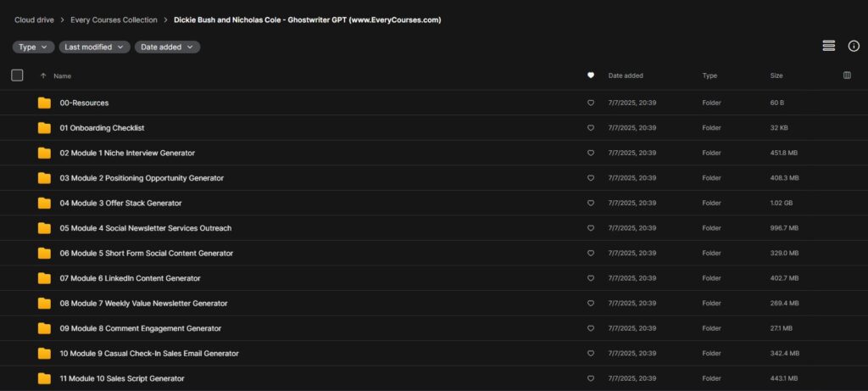
Task: Expand the Type filter dropdown
Action: click(x=33, y=47)
